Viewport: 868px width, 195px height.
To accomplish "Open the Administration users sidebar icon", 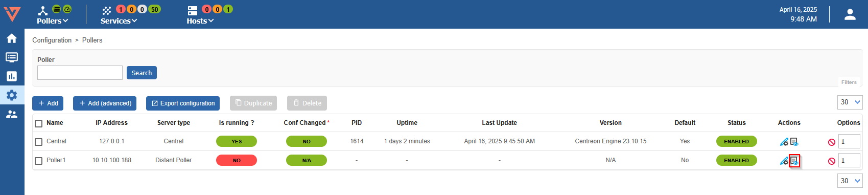I will click(x=12, y=114).
